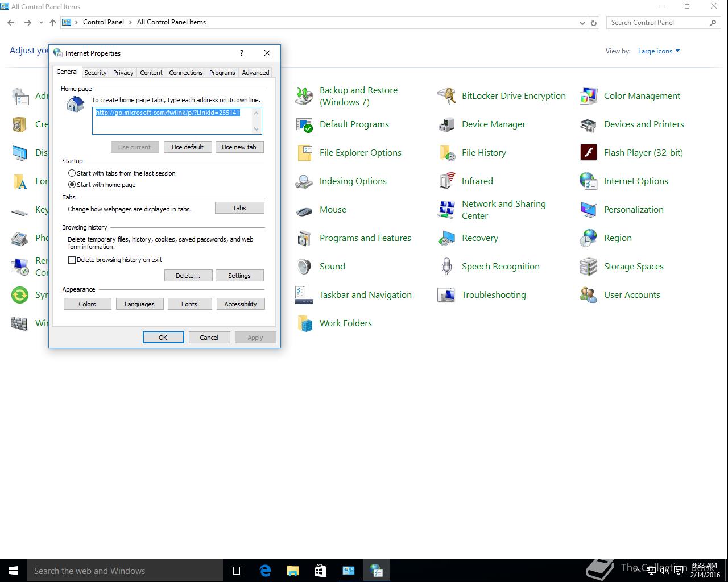Click the dialog help question mark
Viewport: 728px width, 582px height.
click(x=242, y=53)
